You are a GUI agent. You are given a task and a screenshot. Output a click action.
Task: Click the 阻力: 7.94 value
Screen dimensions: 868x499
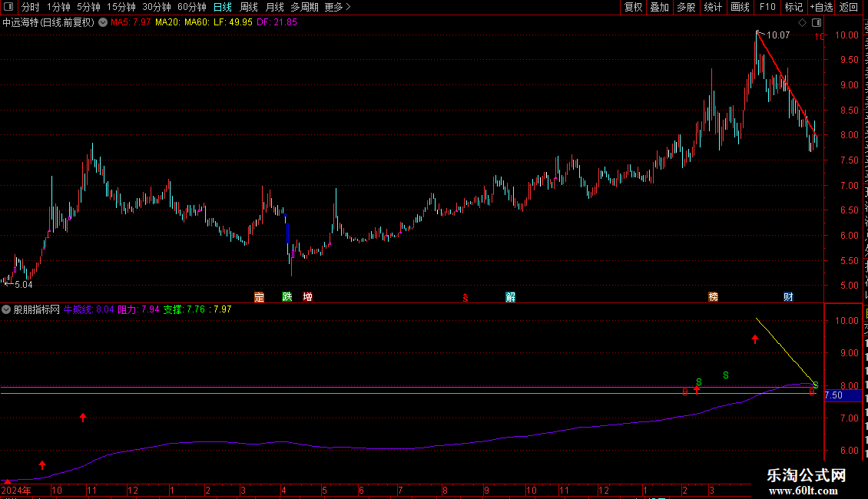pos(138,309)
